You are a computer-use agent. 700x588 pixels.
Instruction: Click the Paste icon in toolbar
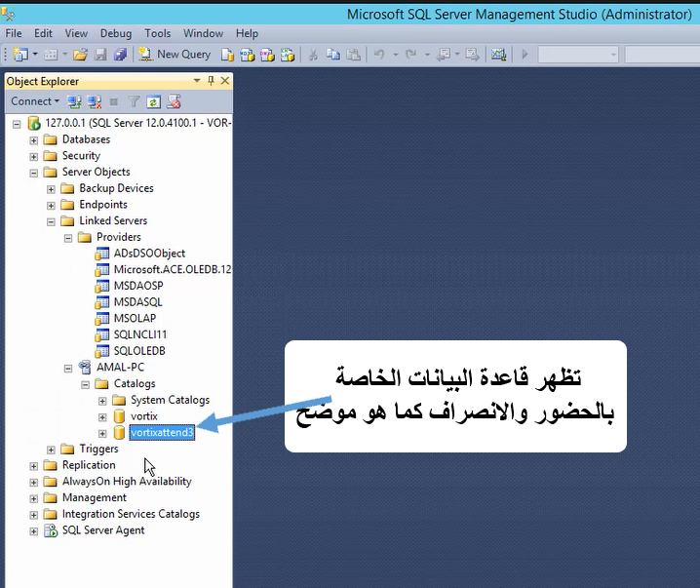coord(353,55)
